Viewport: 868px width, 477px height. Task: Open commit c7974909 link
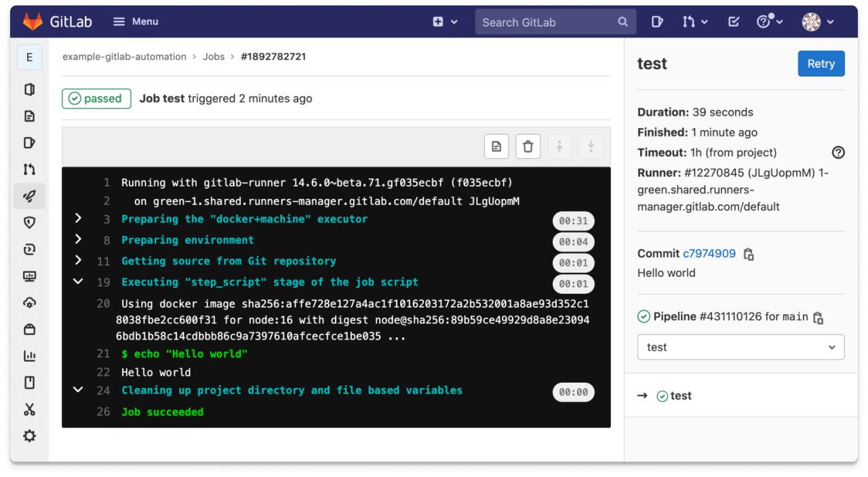coord(709,254)
